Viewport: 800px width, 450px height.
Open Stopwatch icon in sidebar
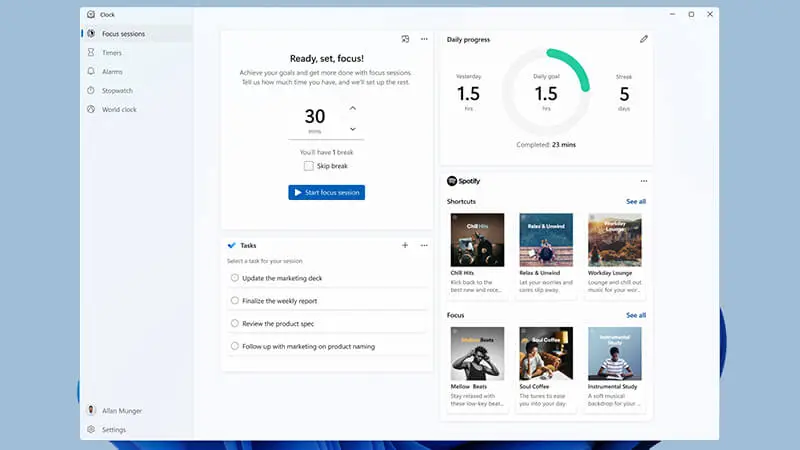91,90
